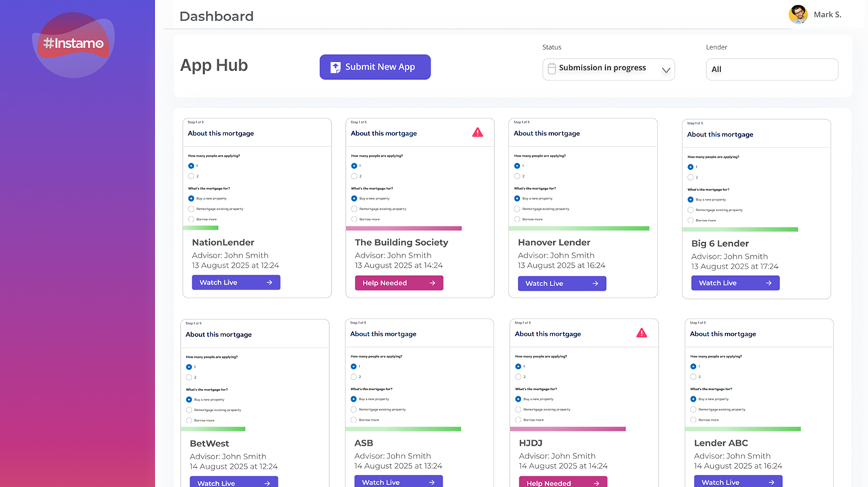The height and width of the screenshot is (487, 868).
Task: Click warning triangle on The Building Society card
Action: 477,133
